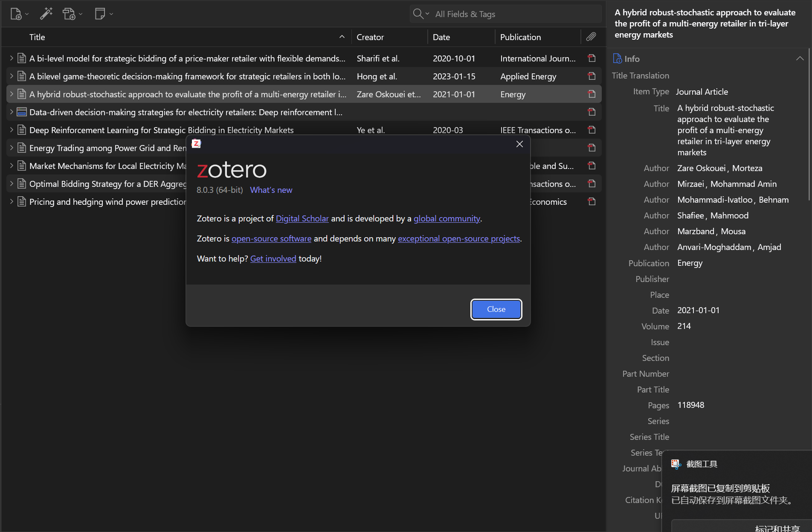
Task: Click the item title header in the item pane
Action: (705, 23)
